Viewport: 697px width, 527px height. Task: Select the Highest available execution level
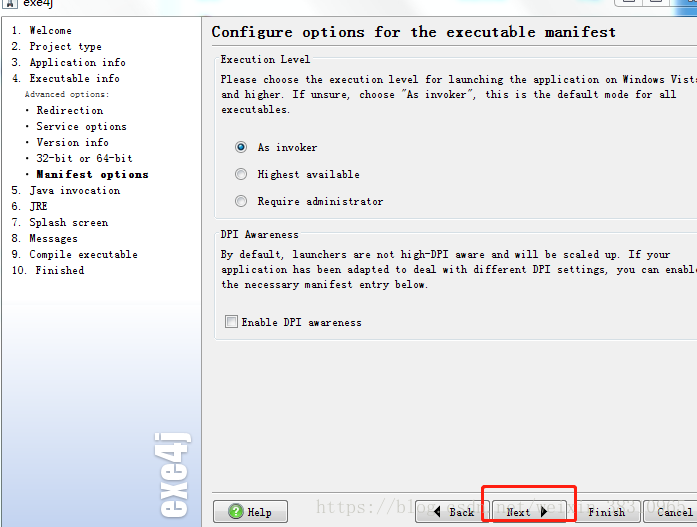(241, 174)
